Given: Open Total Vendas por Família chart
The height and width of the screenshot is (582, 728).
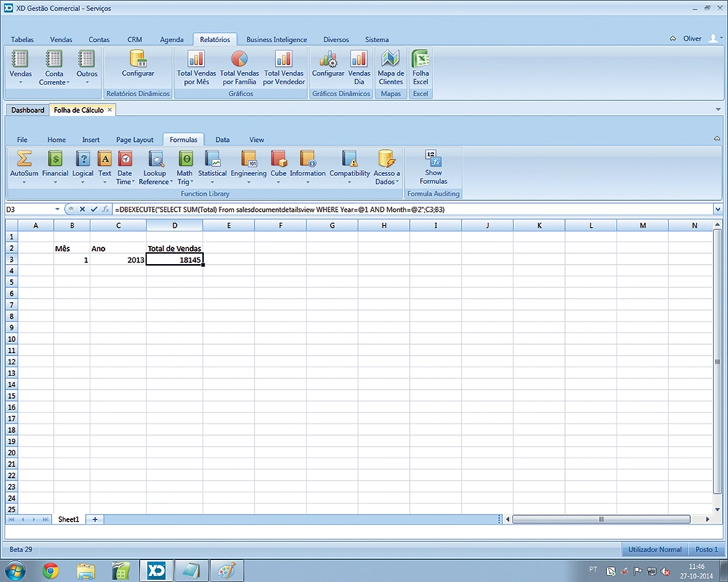Looking at the screenshot, I should [240, 60].
